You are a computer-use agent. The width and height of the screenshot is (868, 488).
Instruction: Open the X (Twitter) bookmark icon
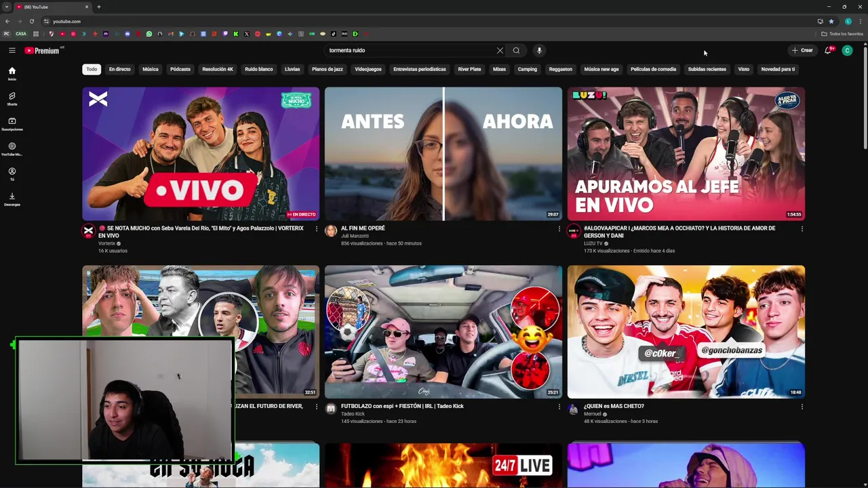247,34
